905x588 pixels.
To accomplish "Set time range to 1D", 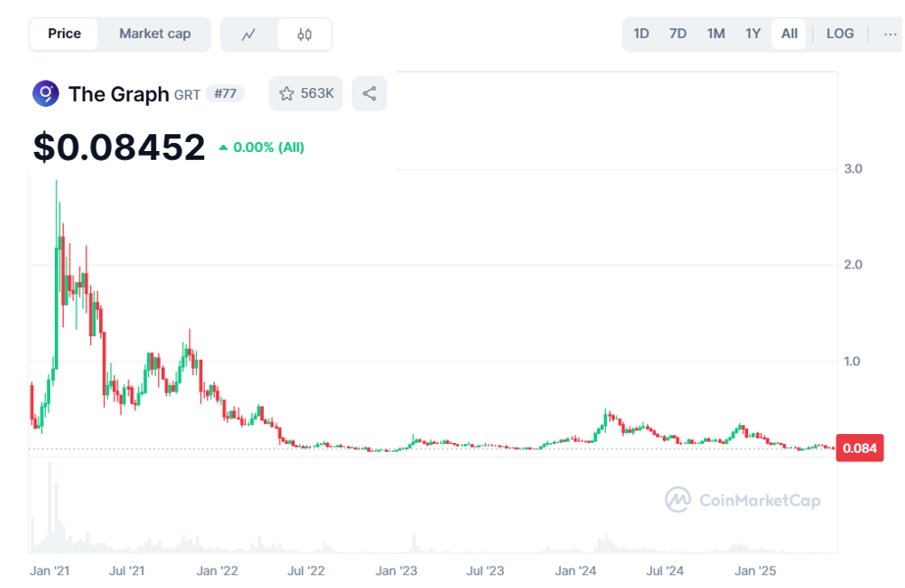I will tap(641, 34).
